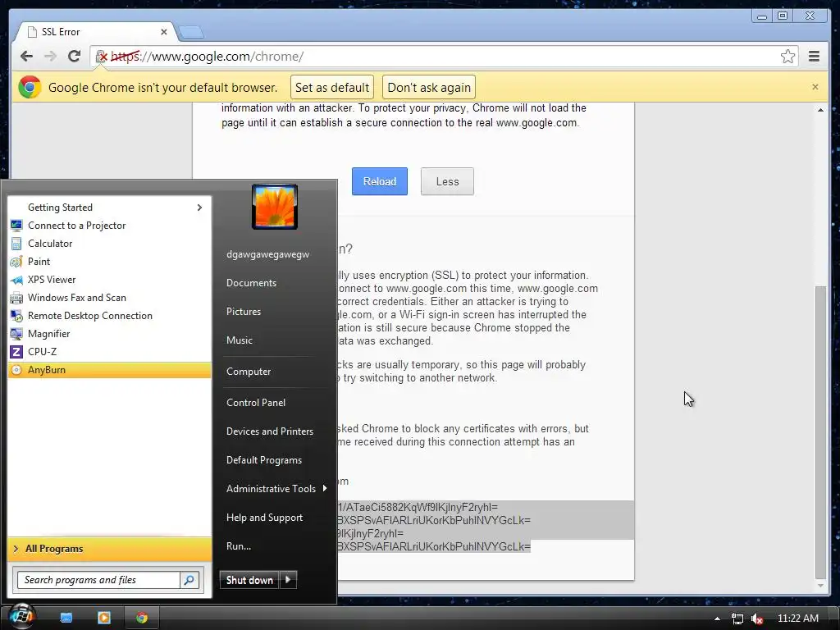This screenshot has width=840, height=630.
Task: Open Pictures from Start menu
Action: (x=243, y=312)
